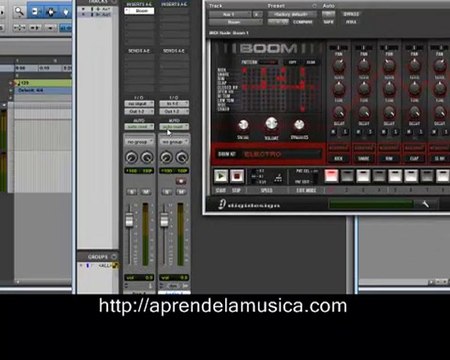Trigger the Clap instrument button
This screenshot has width=450, height=360.
tap(414, 159)
